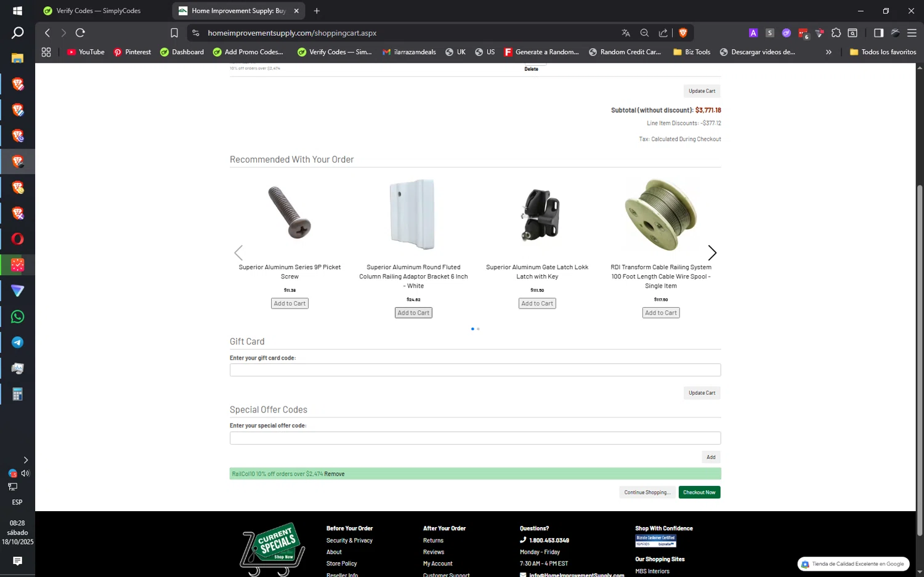Reload the current page
924x577 pixels.
point(80,33)
